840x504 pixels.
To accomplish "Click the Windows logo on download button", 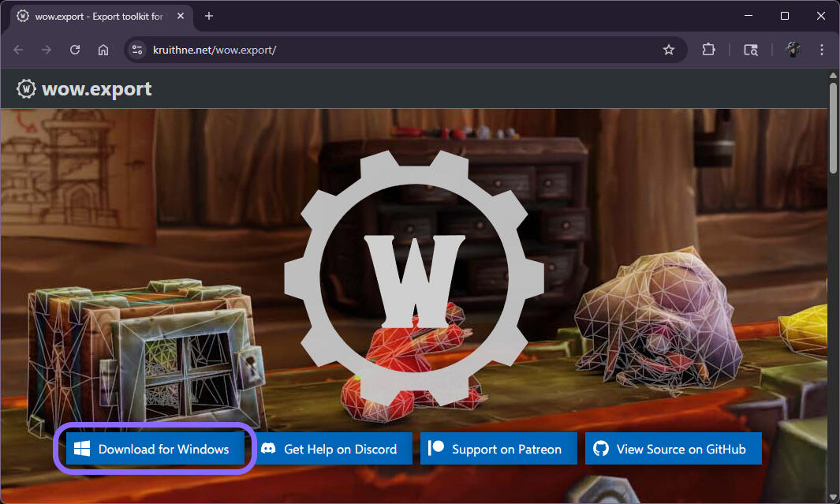I will 81,449.
